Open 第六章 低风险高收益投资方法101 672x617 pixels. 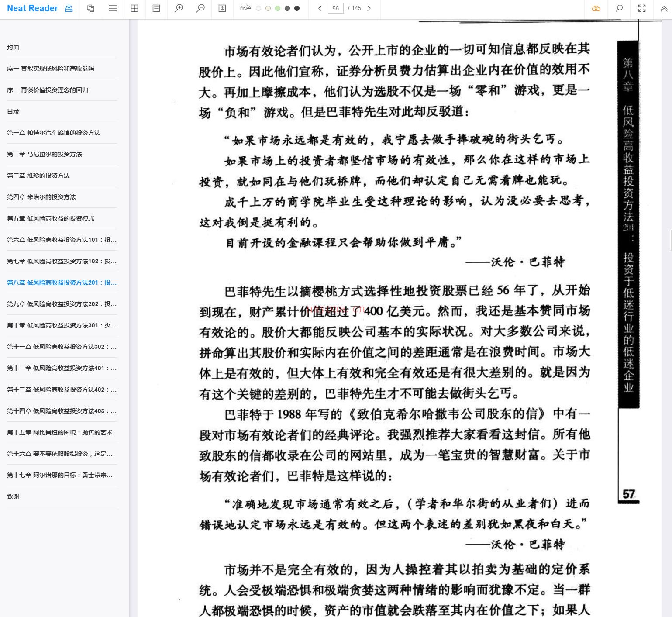62,240
